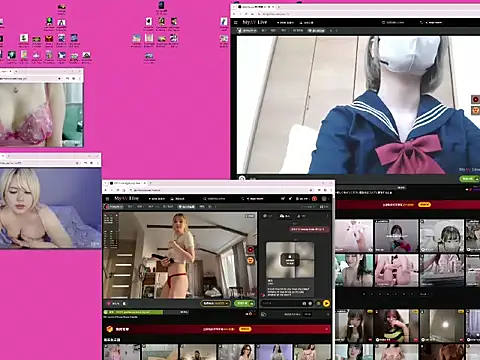
Task: Open the striped-shirt thumbnail in the right window's lower grid
Action: pyautogui.click(x=397, y=326)
